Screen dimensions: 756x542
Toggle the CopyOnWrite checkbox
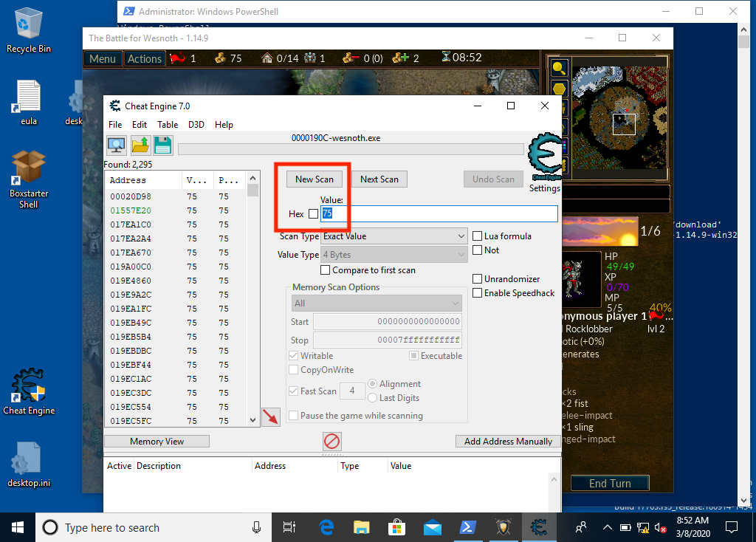click(293, 370)
